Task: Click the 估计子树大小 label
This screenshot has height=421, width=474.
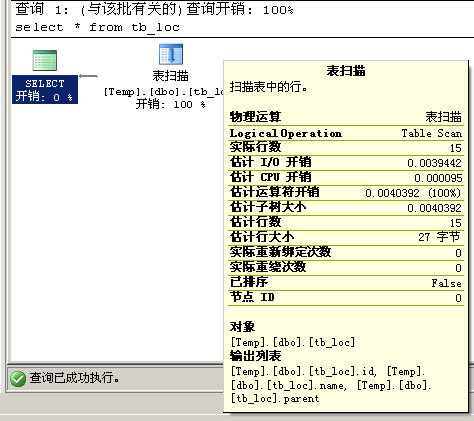Action: click(268, 207)
